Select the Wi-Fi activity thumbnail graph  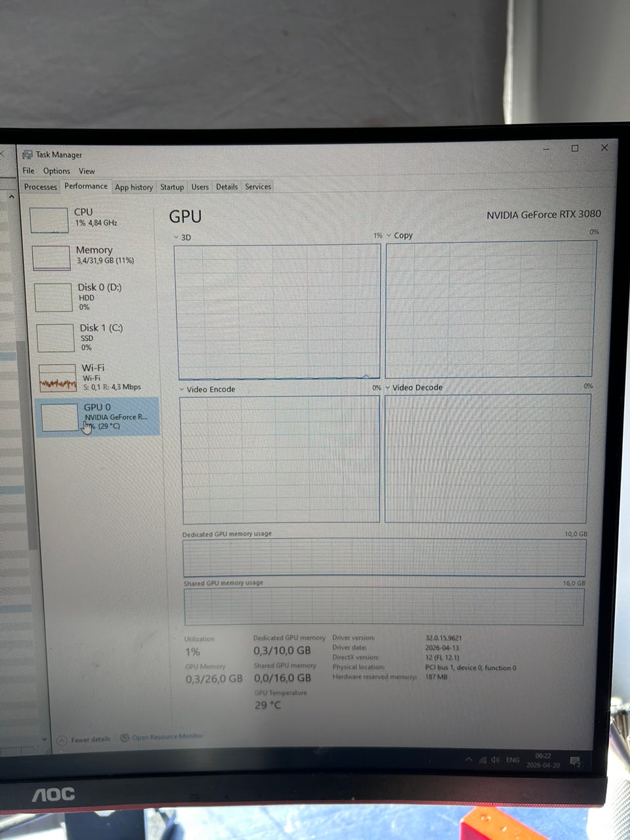[x=58, y=378]
